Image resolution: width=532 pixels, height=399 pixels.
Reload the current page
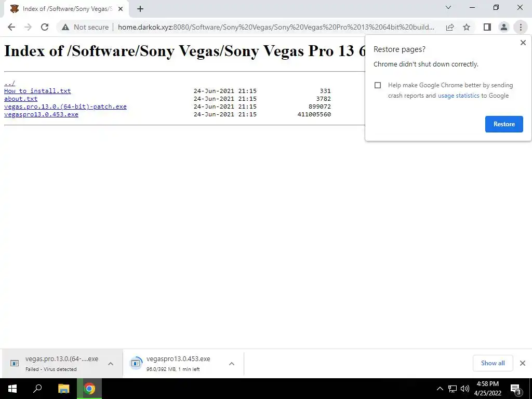[x=45, y=27]
